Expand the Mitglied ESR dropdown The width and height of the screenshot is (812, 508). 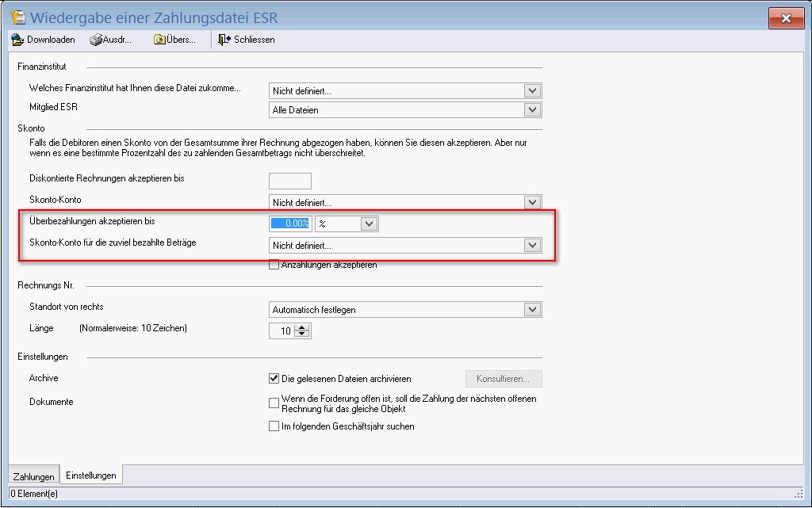click(x=533, y=110)
